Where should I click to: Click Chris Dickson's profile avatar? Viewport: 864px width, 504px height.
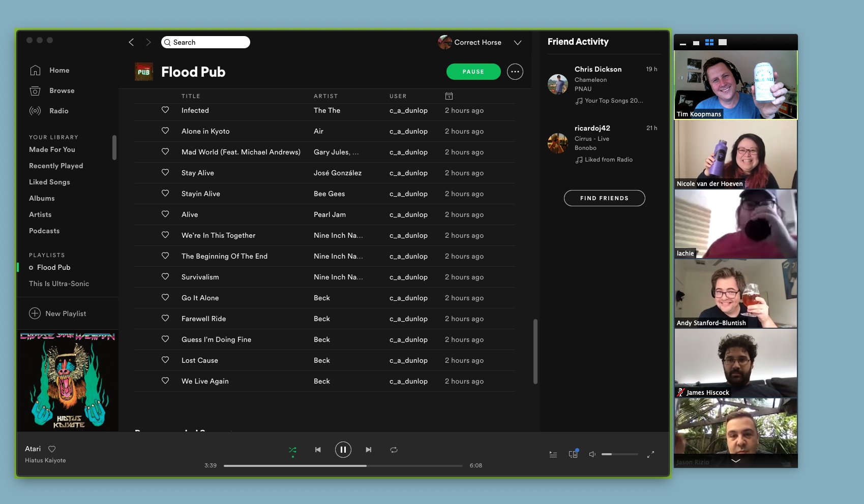point(558,84)
